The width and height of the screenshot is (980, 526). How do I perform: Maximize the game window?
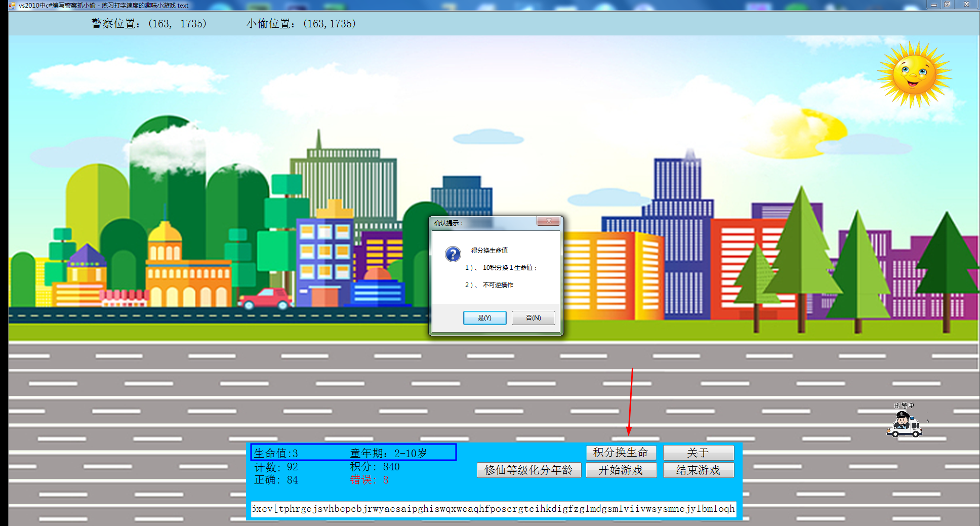[947, 5]
